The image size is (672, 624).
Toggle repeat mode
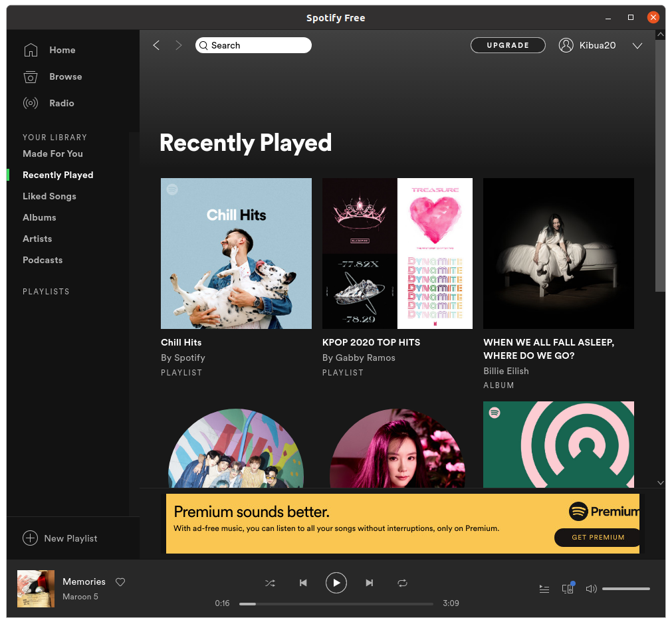[x=402, y=583]
